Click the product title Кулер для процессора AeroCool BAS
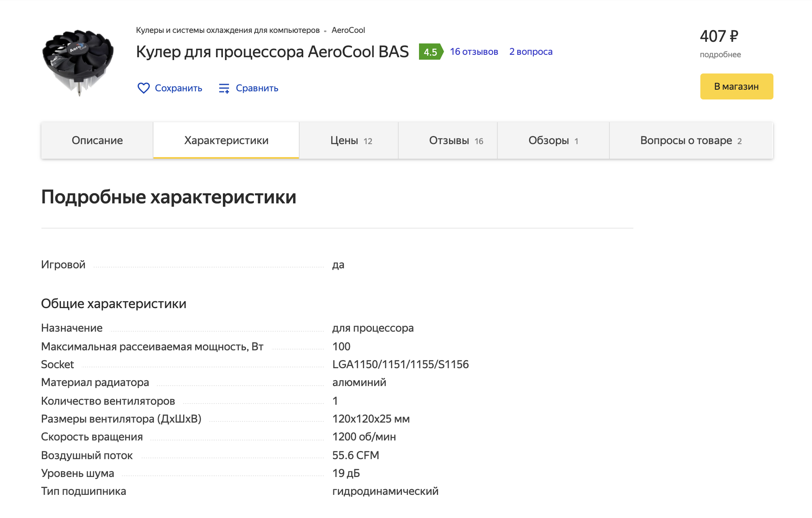The height and width of the screenshot is (518, 812). pos(272,52)
